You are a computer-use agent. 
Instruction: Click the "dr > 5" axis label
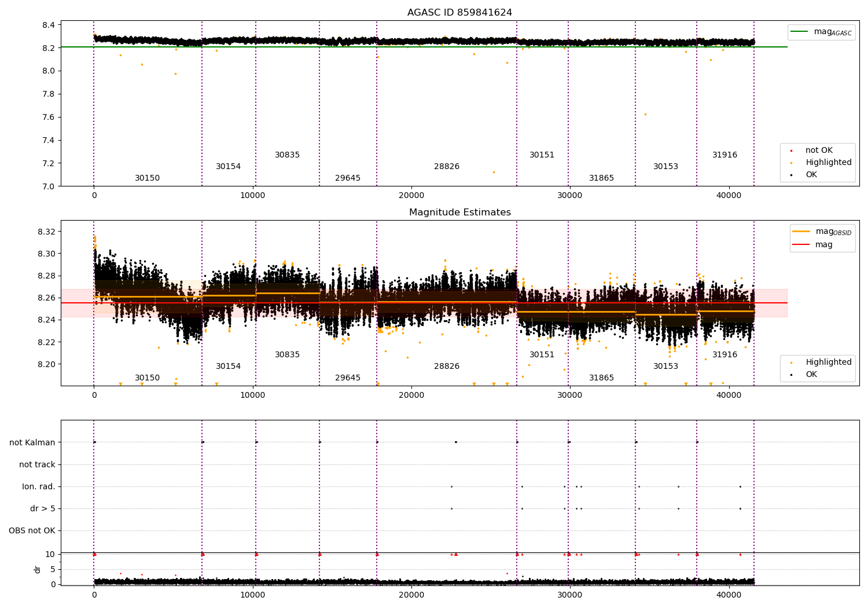[43, 508]
